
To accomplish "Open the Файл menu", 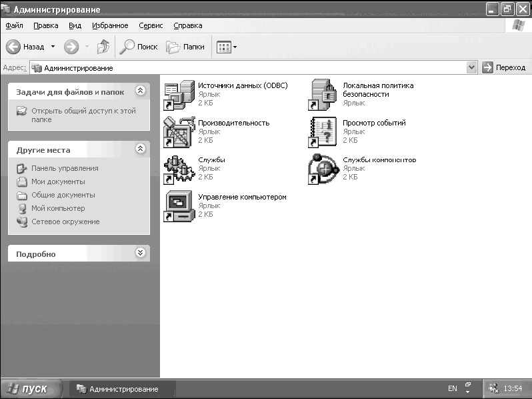I will point(14,25).
